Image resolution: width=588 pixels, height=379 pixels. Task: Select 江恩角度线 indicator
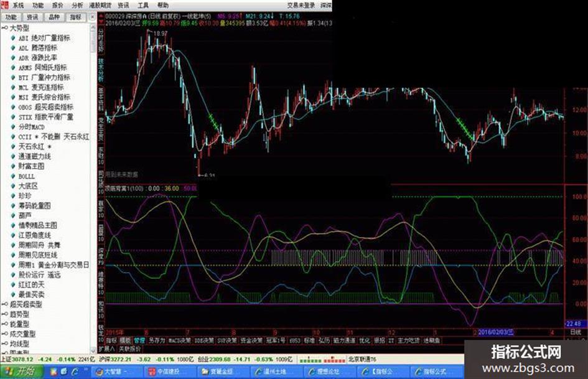34,235
